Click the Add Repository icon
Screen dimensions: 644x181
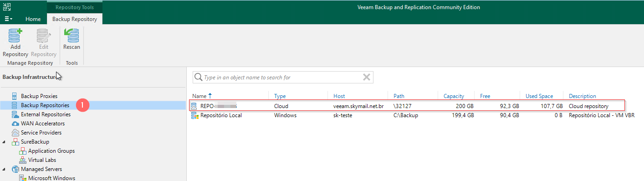click(x=15, y=35)
